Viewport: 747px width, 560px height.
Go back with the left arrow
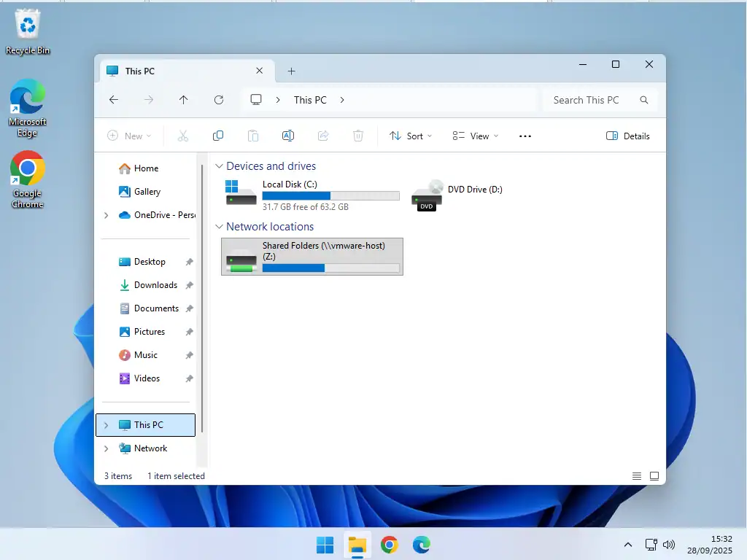click(x=113, y=100)
